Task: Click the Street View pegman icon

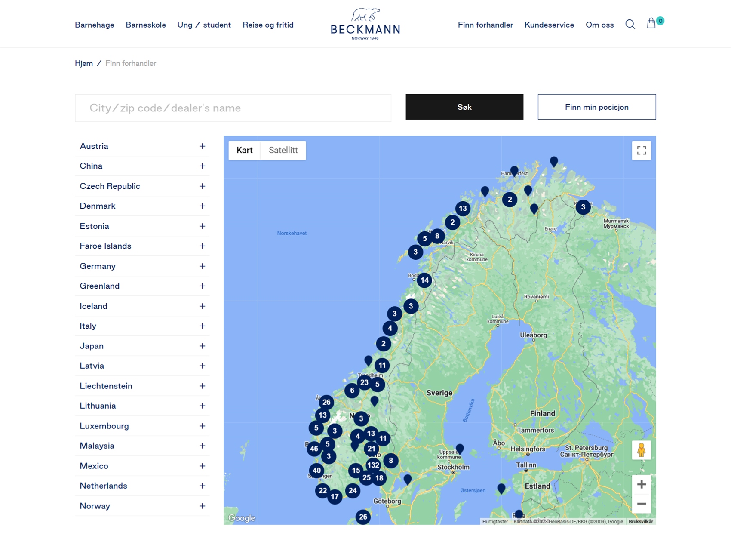Action: tap(641, 450)
